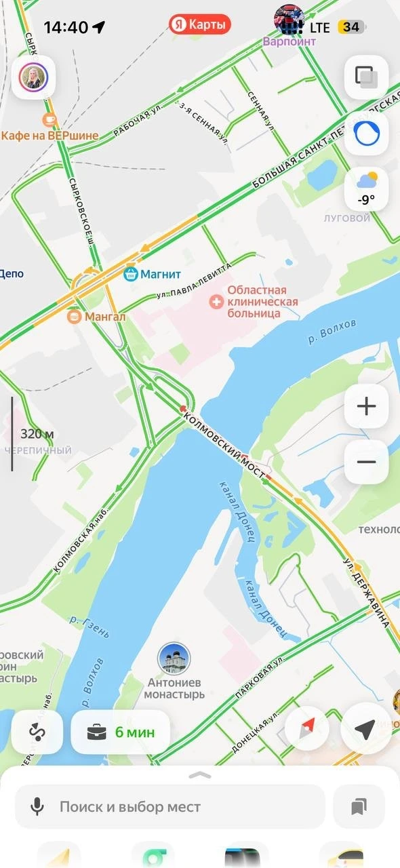
Task: Open the weather widget showing -9°
Action: (x=366, y=190)
